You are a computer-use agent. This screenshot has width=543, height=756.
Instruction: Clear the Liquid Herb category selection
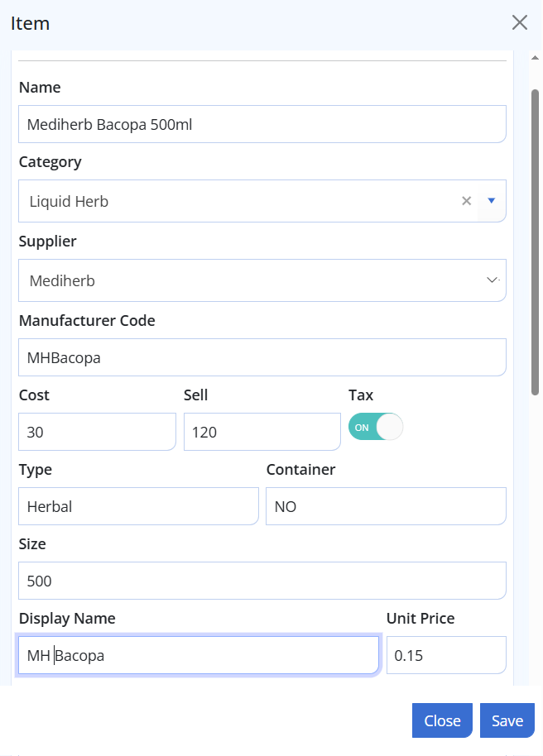coord(466,201)
